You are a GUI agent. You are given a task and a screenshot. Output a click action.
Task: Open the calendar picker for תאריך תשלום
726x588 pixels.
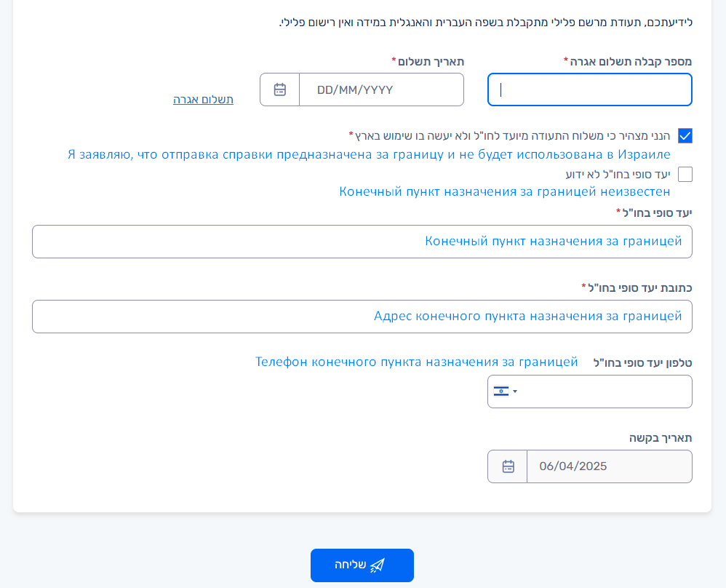(280, 90)
